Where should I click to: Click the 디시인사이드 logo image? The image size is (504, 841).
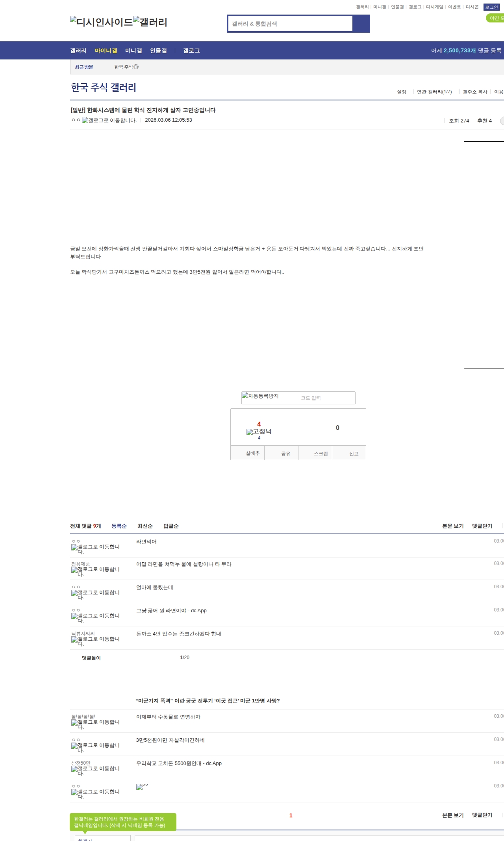click(102, 22)
